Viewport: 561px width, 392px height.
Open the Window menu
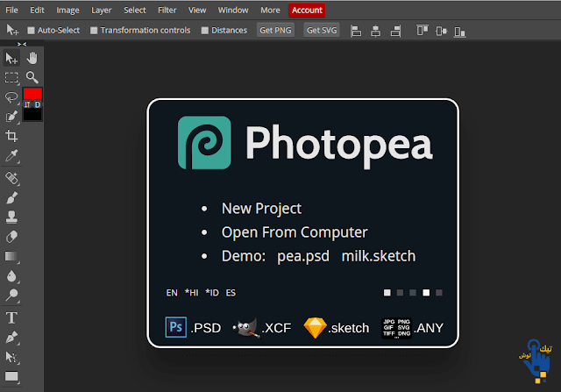pyautogui.click(x=233, y=10)
